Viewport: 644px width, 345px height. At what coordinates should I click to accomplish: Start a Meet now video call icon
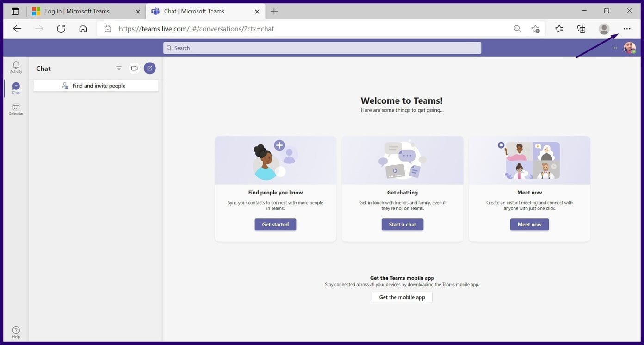(134, 68)
